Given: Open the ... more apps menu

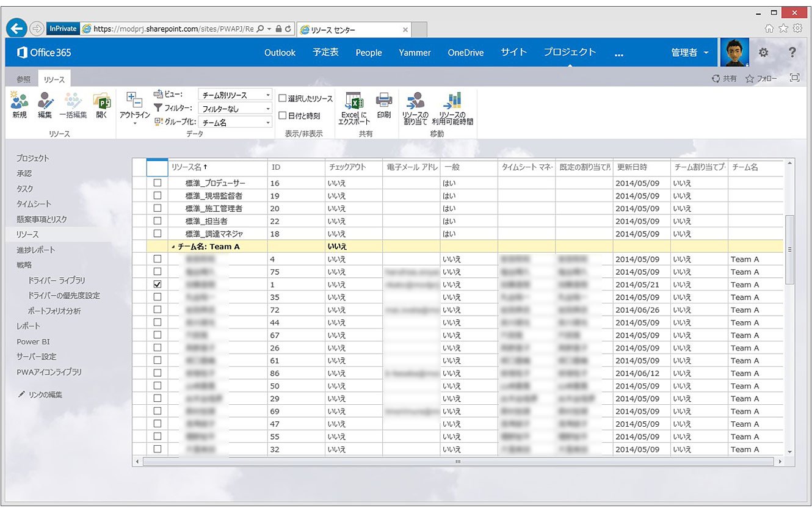Looking at the screenshot, I should (x=619, y=54).
